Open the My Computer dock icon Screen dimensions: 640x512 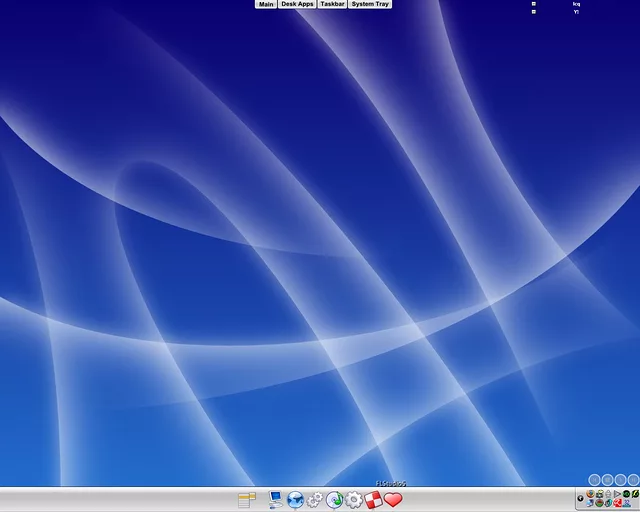point(276,500)
